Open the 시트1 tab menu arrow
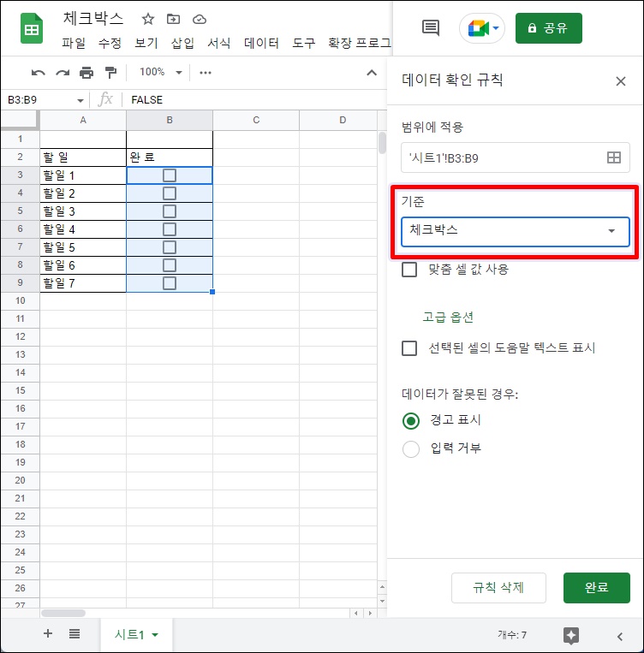 coord(155,635)
